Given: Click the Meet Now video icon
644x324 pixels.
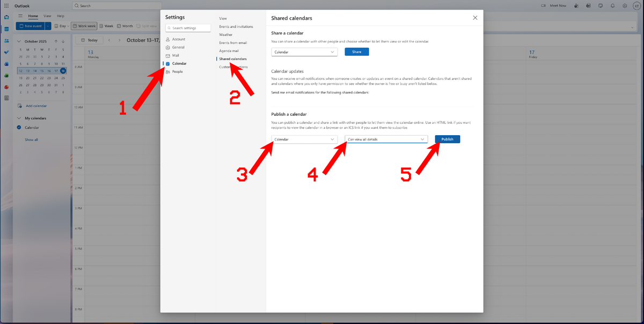Looking at the screenshot, I should [x=544, y=5].
